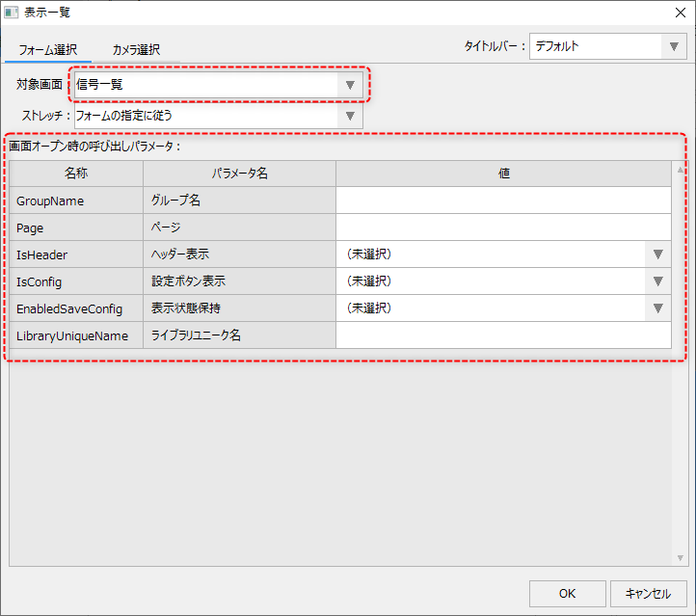Screen dimensions: 696x616
Task: Click the scrollbar down arrow of parameter table
Action: pos(679,558)
